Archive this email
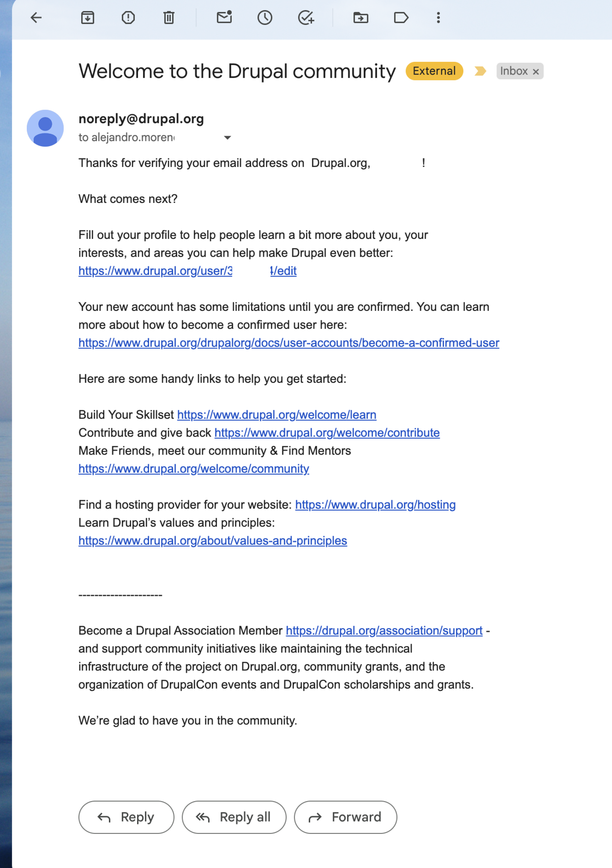The width and height of the screenshot is (612, 868). click(87, 18)
